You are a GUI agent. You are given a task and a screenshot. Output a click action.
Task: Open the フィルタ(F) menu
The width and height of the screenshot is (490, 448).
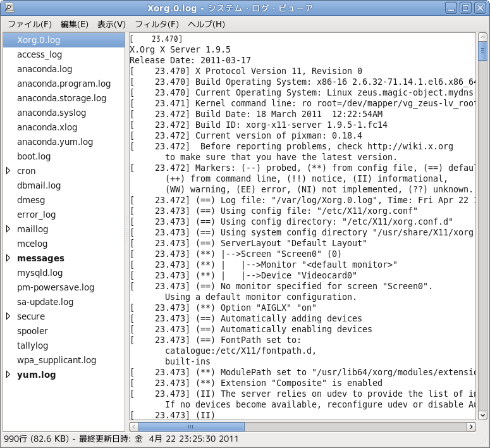point(157,25)
